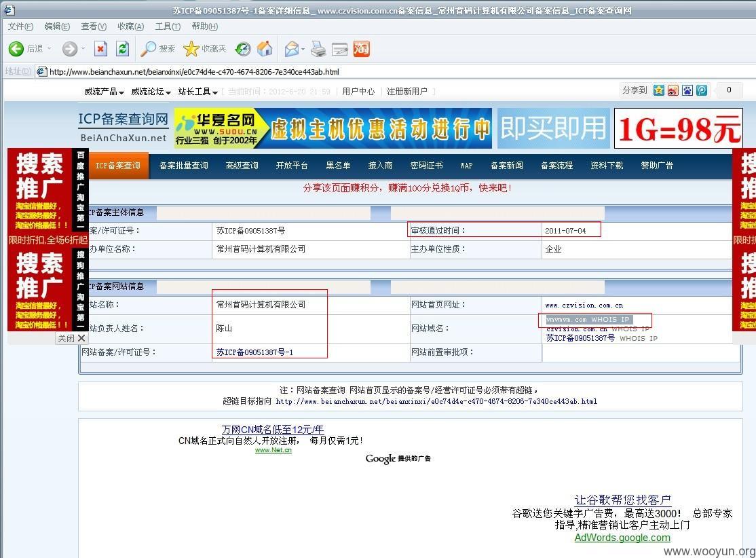The width and height of the screenshot is (756, 558).
Task: Open the History clock icon
Action: coord(243,49)
